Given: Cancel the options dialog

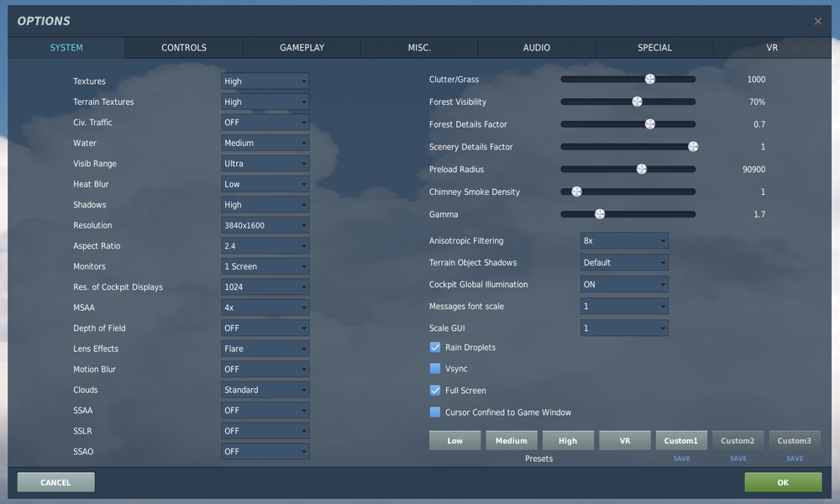Looking at the screenshot, I should pos(55,482).
